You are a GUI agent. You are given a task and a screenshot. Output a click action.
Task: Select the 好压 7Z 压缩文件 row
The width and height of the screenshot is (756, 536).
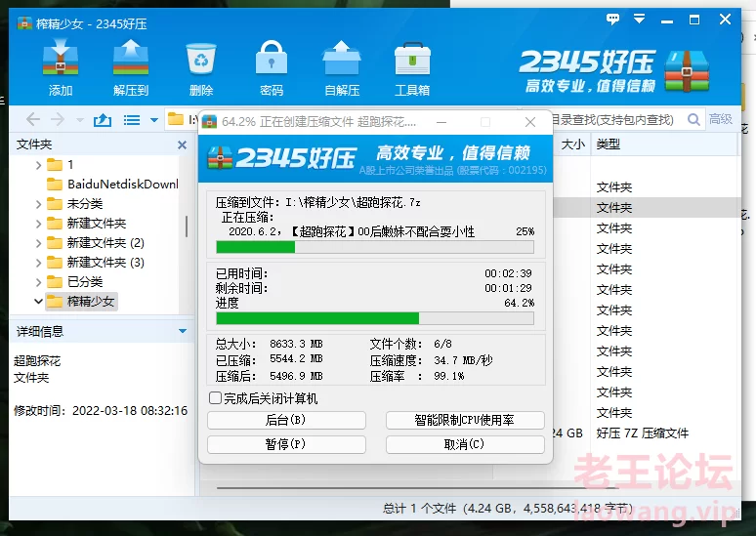coord(643,433)
